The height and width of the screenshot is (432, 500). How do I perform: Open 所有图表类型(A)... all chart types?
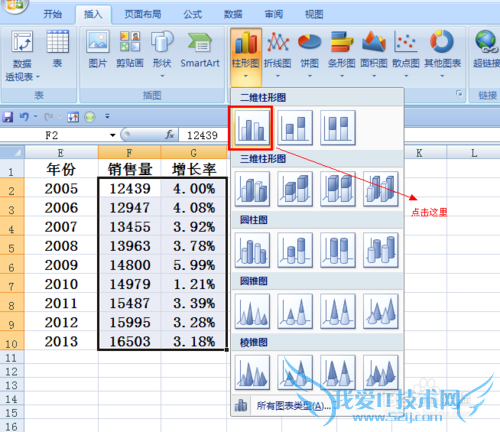(x=317, y=406)
